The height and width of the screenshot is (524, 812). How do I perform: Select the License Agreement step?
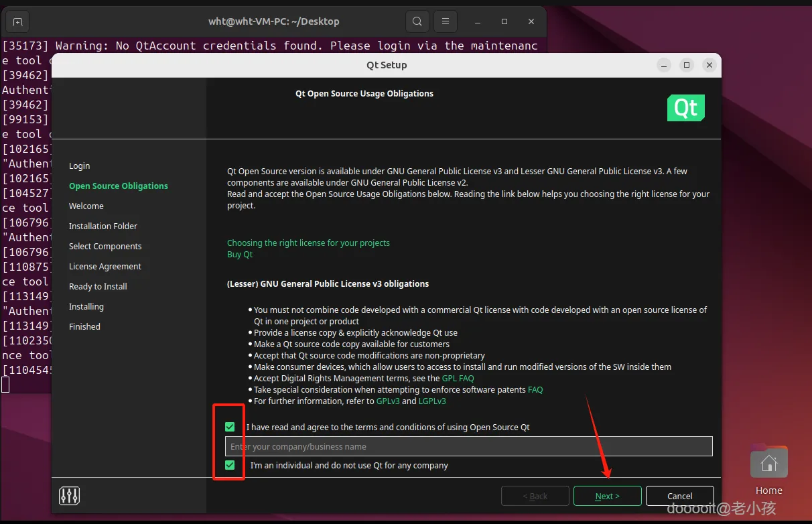pyautogui.click(x=105, y=266)
